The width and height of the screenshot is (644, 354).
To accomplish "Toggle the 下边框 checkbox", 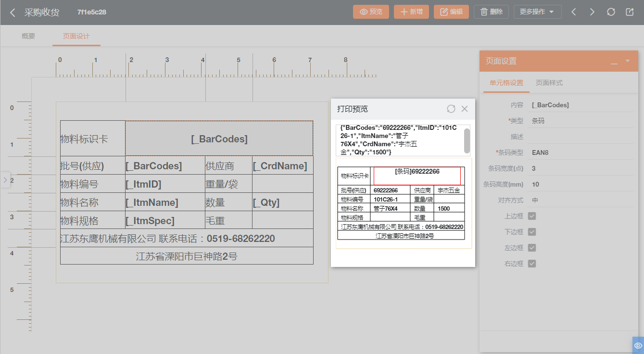I will (532, 232).
